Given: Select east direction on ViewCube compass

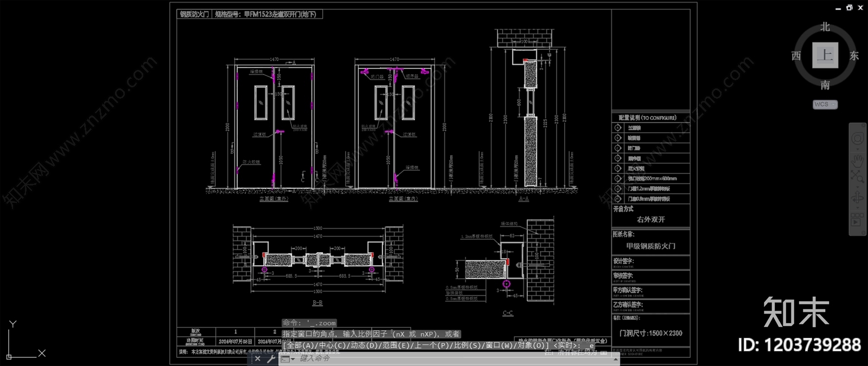Looking at the screenshot, I should 854,55.
